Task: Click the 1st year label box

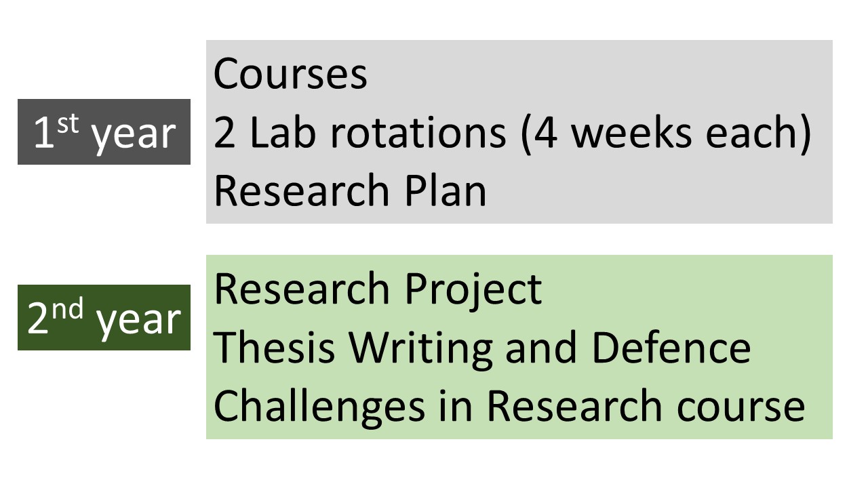Action: [104, 132]
